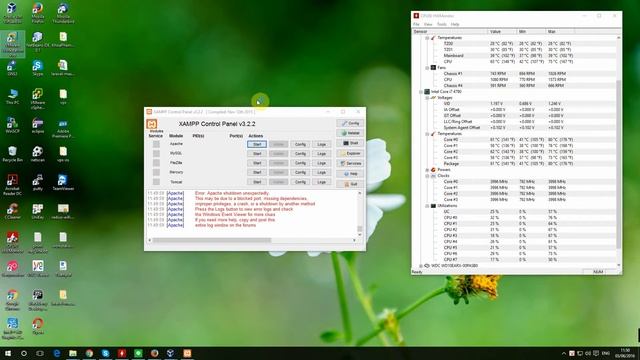Switch to XAMPP via taskbar icon
The width and height of the screenshot is (640, 360).
pos(187,353)
